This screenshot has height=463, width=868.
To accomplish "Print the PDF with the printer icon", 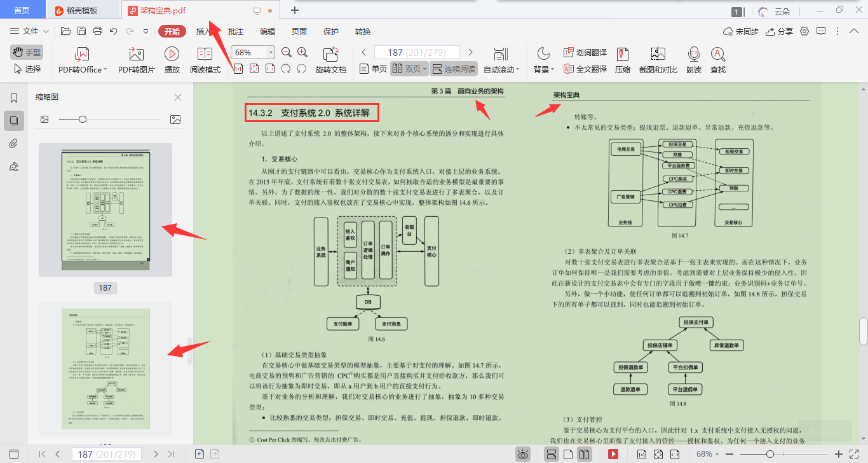I will click(x=98, y=31).
